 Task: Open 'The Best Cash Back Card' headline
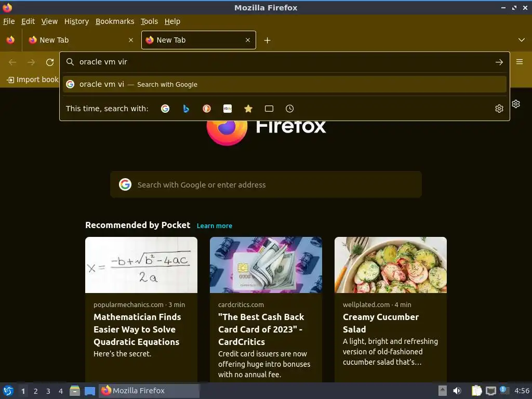point(261,329)
